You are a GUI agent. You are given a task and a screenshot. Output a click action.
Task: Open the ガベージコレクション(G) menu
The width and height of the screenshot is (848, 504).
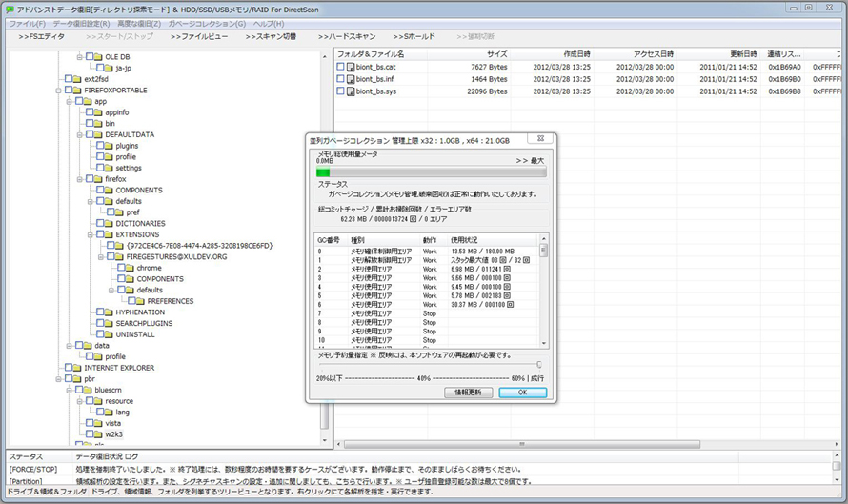coord(207,24)
